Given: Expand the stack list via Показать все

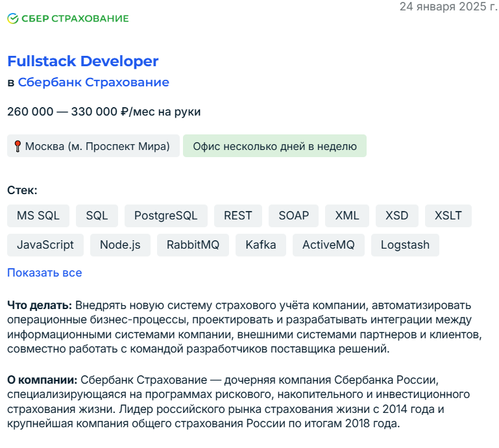Looking at the screenshot, I should [x=45, y=273].
